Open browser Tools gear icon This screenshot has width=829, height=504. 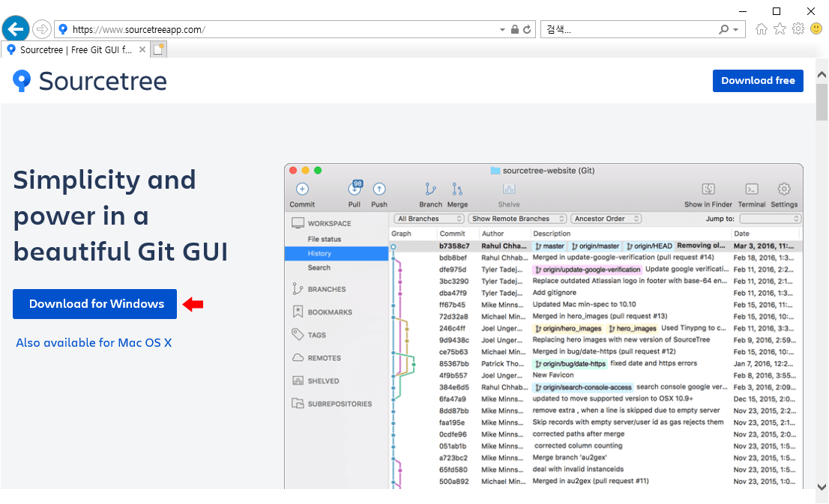point(798,29)
